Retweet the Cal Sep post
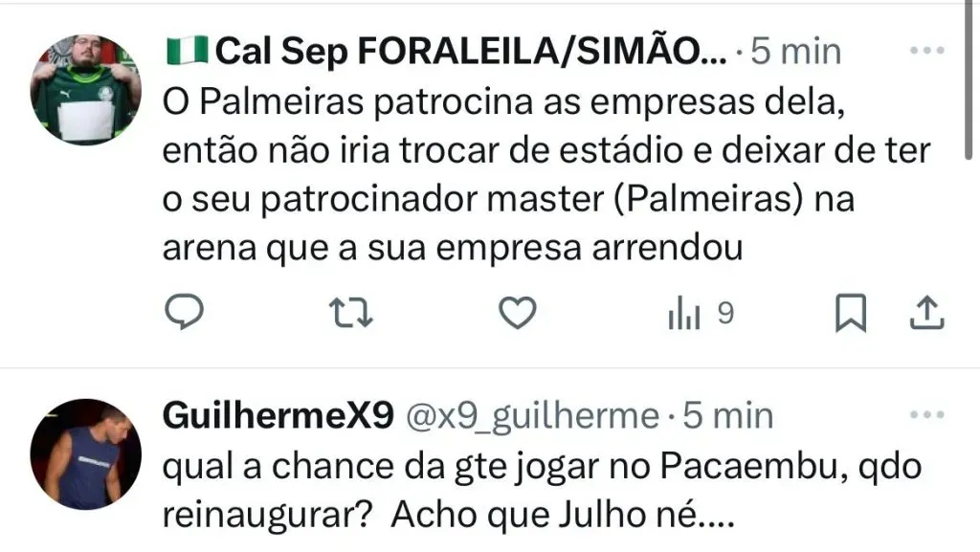Screen dimensions: 980x552 (x=350, y=313)
